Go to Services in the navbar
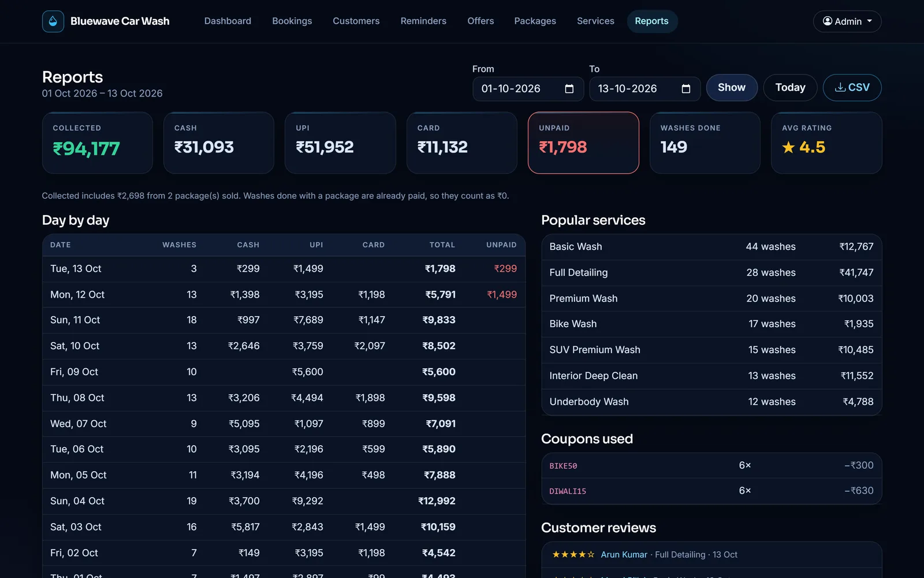This screenshot has width=924, height=578. 595,21
